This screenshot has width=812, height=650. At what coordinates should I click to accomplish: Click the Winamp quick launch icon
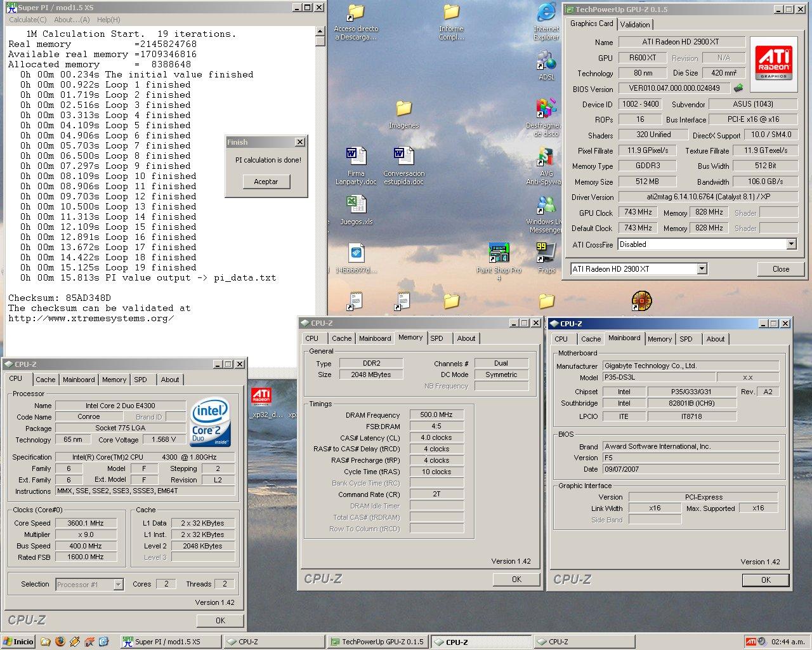tap(75, 642)
